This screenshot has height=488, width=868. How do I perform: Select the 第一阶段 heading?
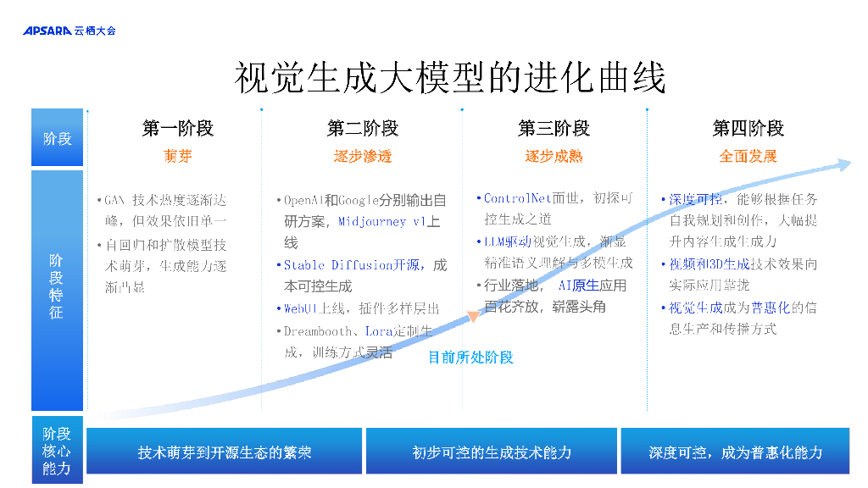[178, 129]
